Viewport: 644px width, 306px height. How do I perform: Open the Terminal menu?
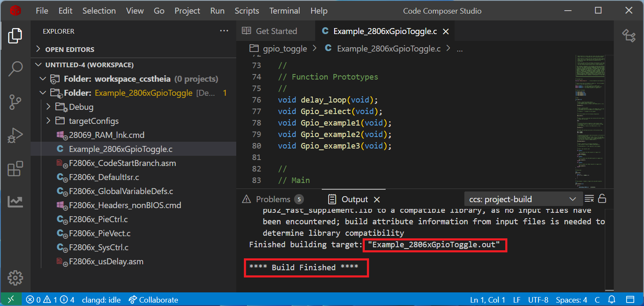(x=285, y=11)
